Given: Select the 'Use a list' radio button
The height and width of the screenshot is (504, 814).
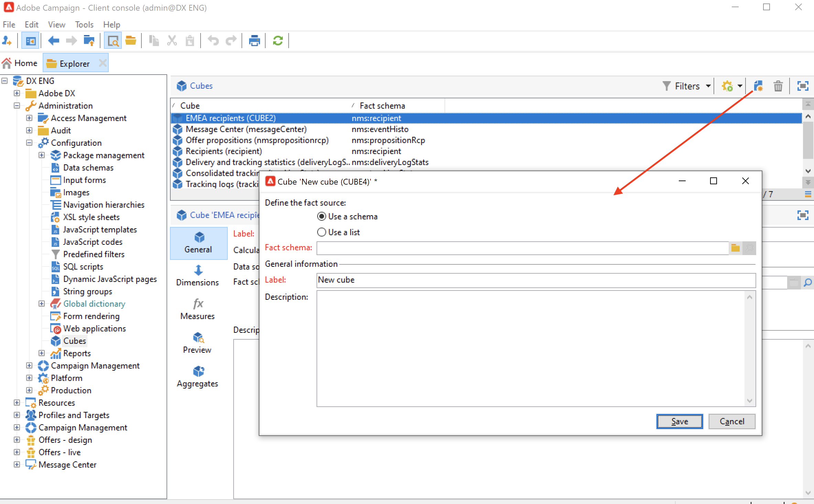Looking at the screenshot, I should click(x=321, y=232).
